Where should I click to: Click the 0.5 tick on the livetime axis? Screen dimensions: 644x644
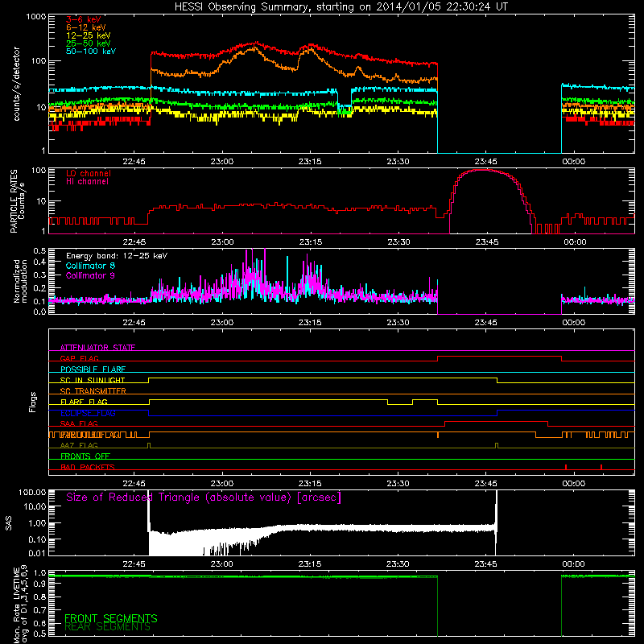pyautogui.click(x=39, y=634)
